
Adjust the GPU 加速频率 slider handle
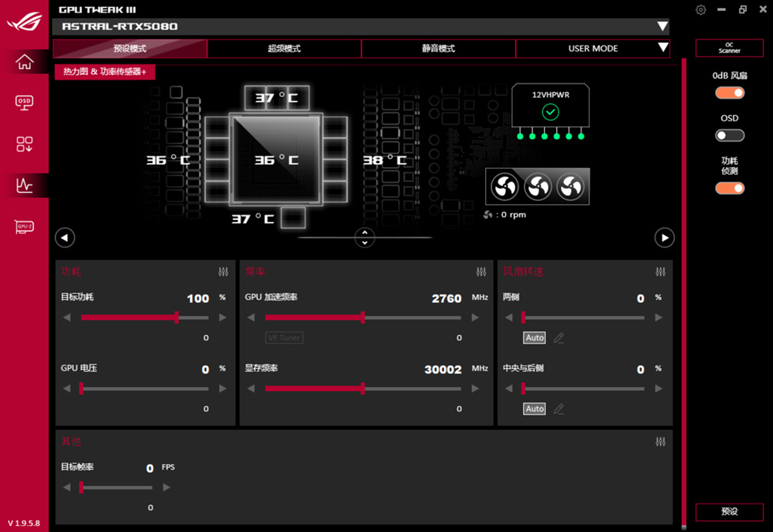[363, 318]
